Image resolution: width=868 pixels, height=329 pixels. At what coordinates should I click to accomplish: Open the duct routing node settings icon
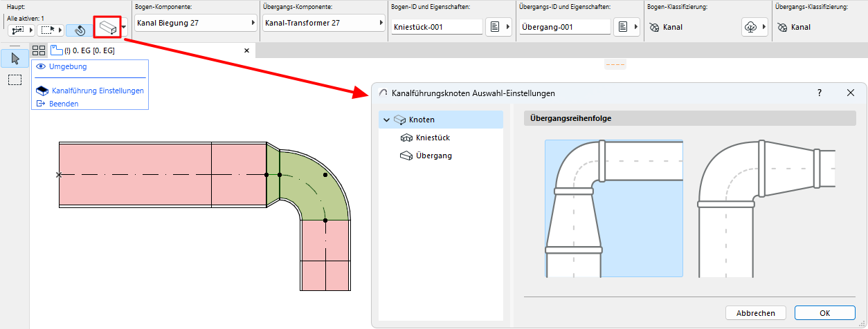[107, 28]
